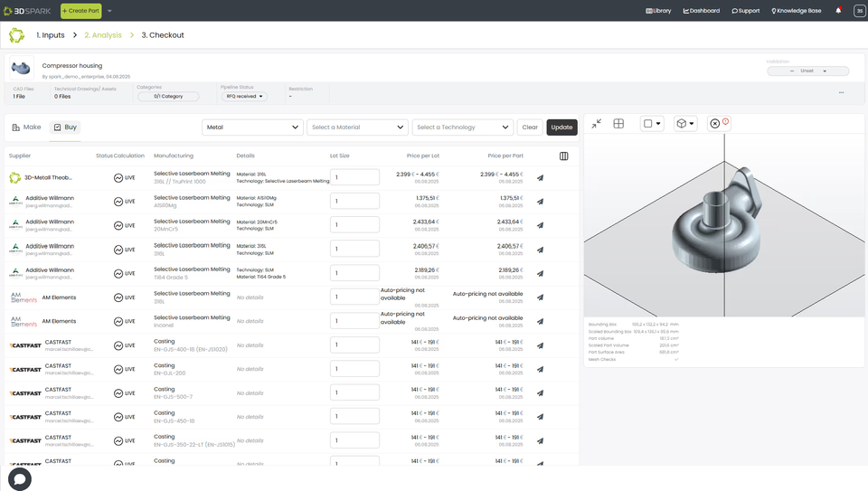The width and height of the screenshot is (868, 491).
Task: Open the Metal material category dropdown
Action: 252,127
